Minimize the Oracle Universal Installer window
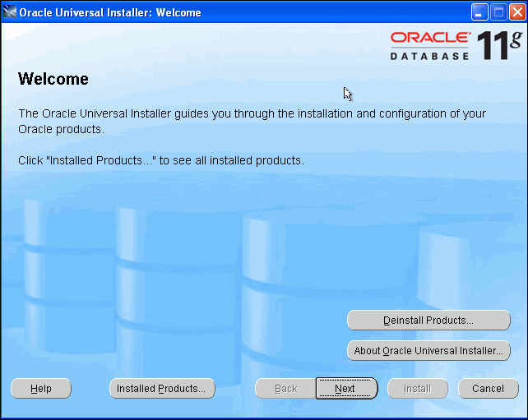The height and width of the screenshot is (420, 528). tap(479, 12)
